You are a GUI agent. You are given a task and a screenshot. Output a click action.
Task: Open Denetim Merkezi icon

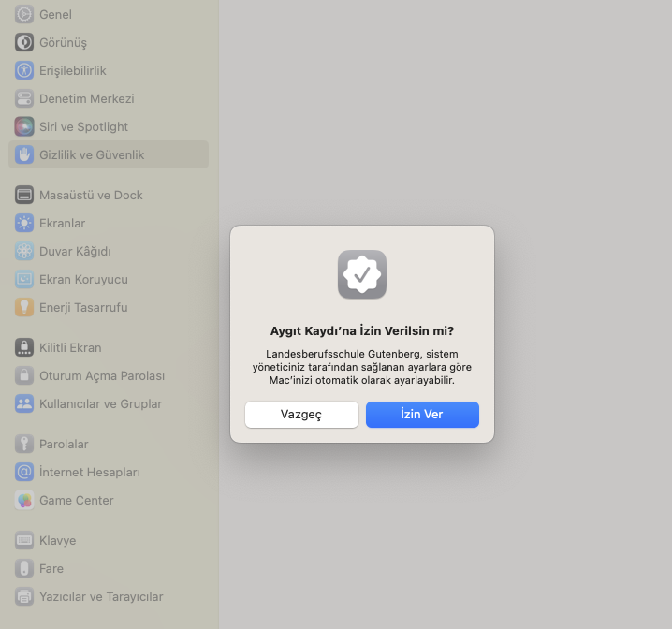click(24, 99)
